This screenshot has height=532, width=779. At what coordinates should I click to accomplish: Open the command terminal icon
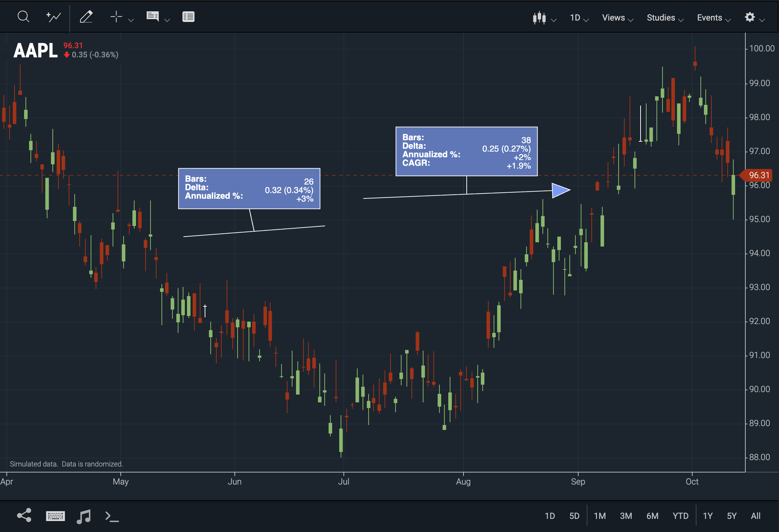point(112,516)
